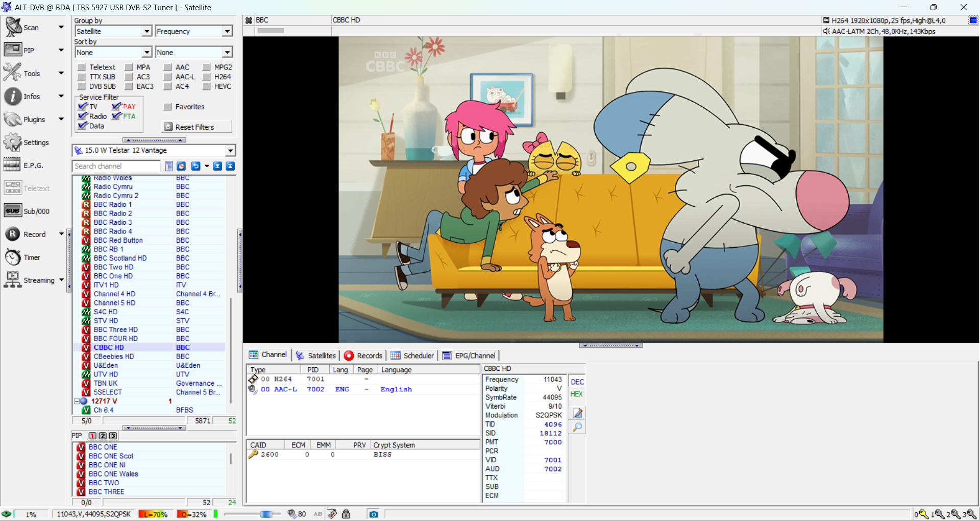Open the Scan satellite dish tool
The width and height of the screenshot is (980, 521).
(x=22, y=27)
